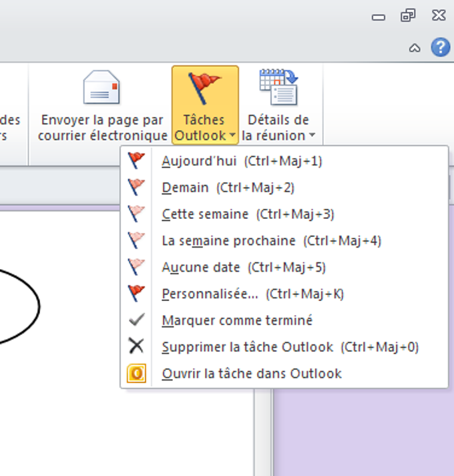Click the vertical page scrollbar track
The image size is (454, 476).
click(x=263, y=431)
